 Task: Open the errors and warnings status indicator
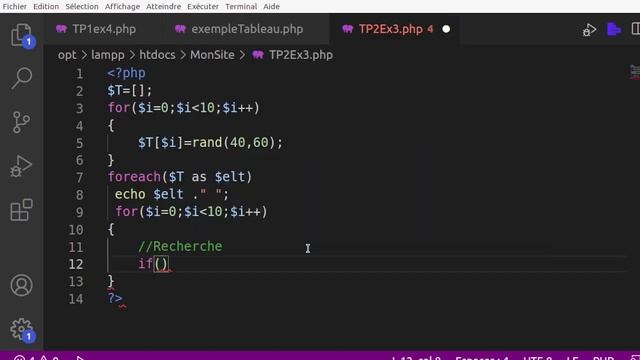coord(36,358)
